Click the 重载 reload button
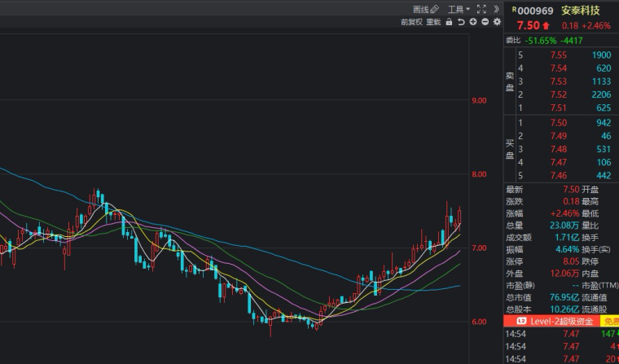The height and width of the screenshot is (364, 619). 433,22
